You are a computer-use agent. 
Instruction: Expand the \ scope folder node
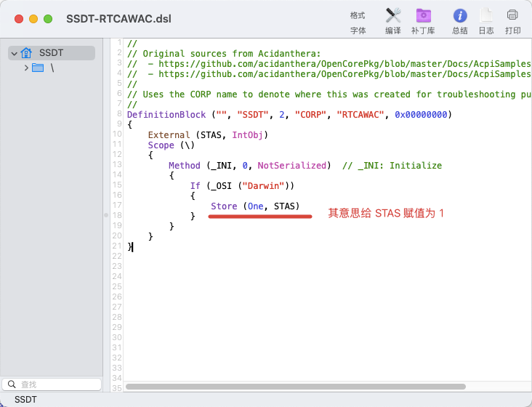[x=26, y=68]
